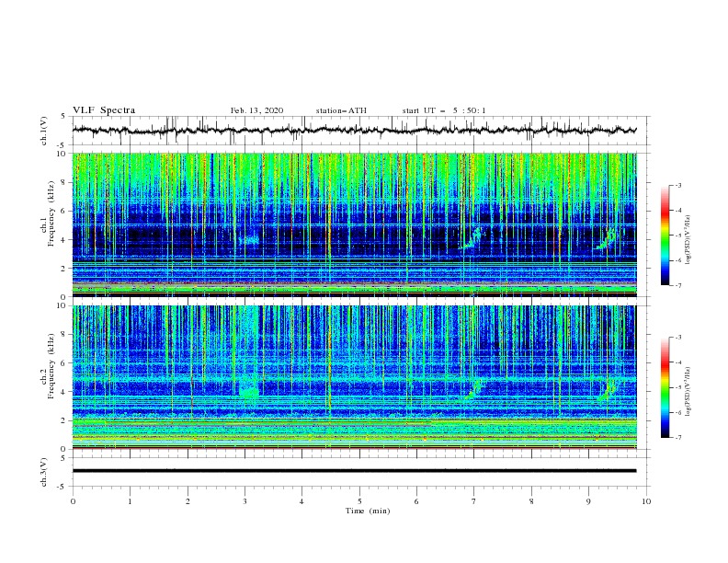Click the 'ch.1(V)' waveform axis label
Screen dimensions: 728x563
[44, 131]
